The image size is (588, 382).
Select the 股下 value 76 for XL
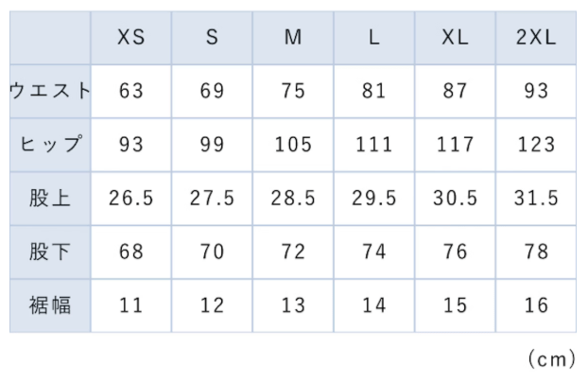(x=456, y=252)
